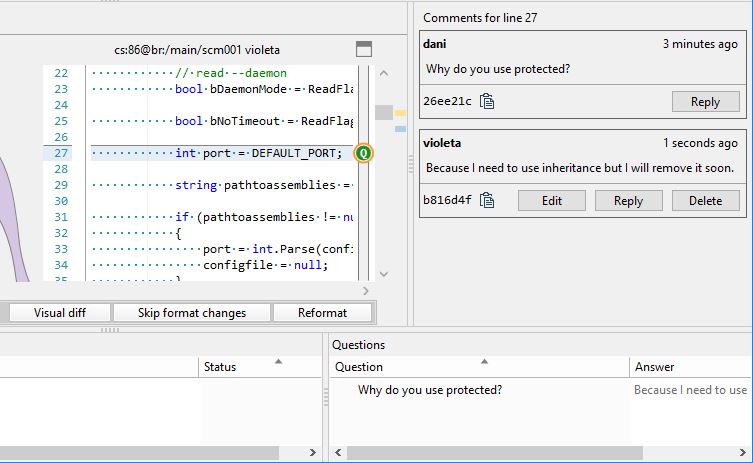The width and height of the screenshot is (753, 463).
Task: Click the code horizontal scroll right arrow
Action: [x=366, y=291]
